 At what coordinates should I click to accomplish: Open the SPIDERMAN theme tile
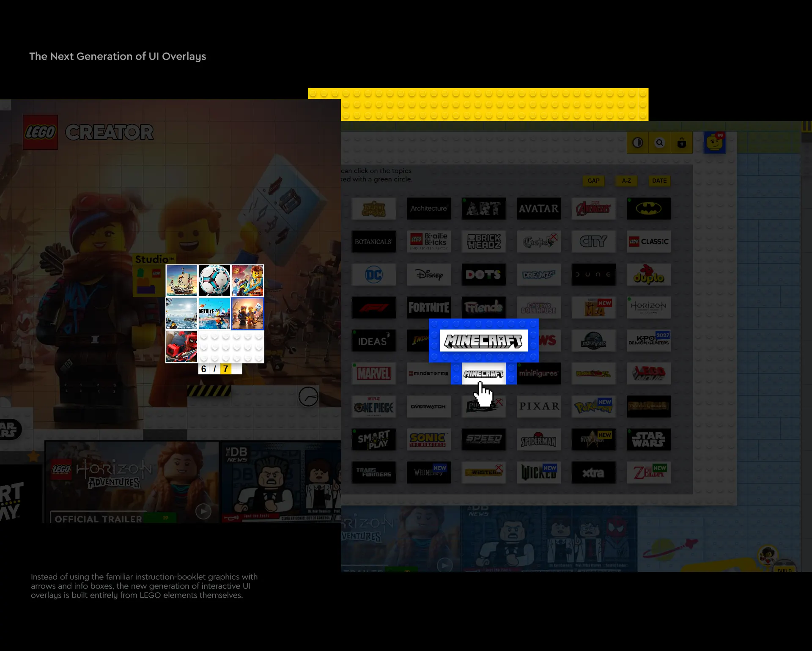pos(539,439)
